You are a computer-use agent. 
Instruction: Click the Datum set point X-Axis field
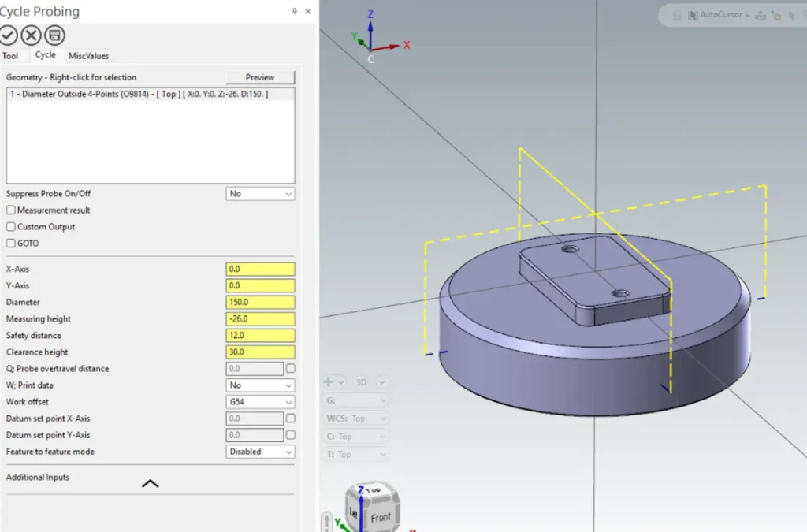tap(255, 419)
